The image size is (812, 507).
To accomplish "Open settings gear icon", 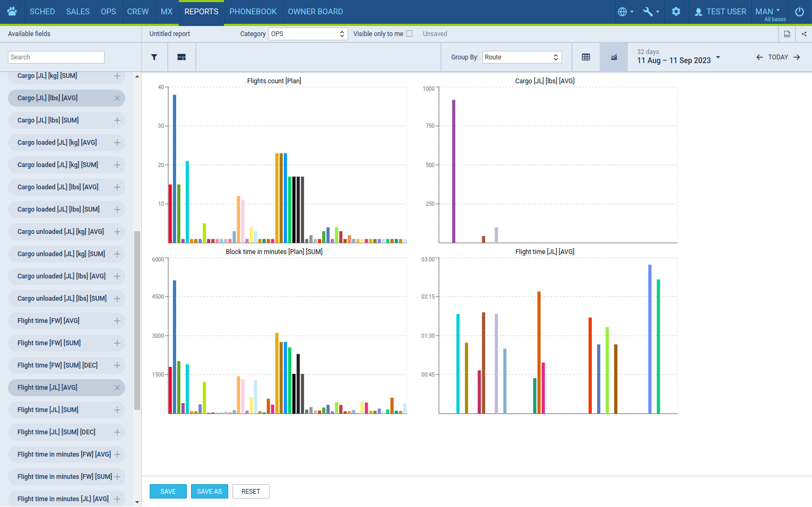I will coord(676,12).
